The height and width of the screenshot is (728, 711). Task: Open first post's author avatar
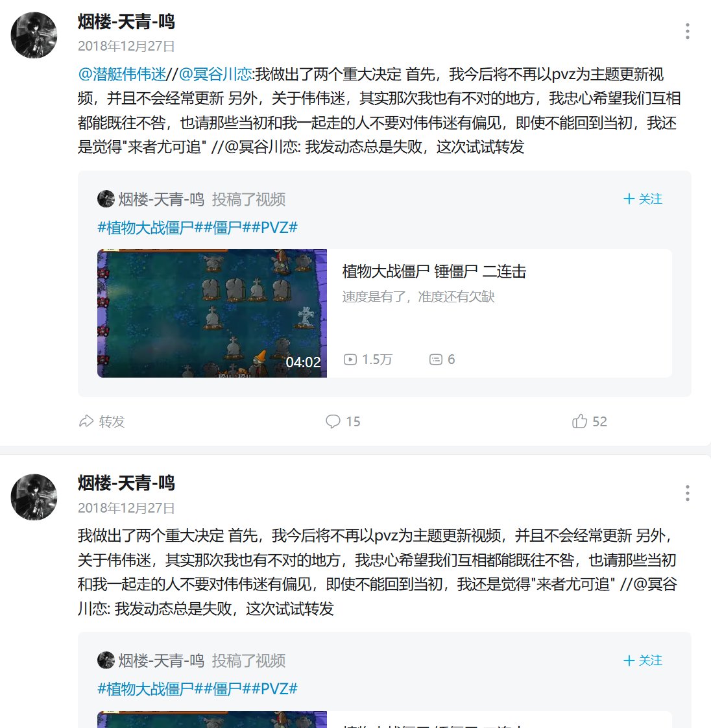click(x=34, y=35)
